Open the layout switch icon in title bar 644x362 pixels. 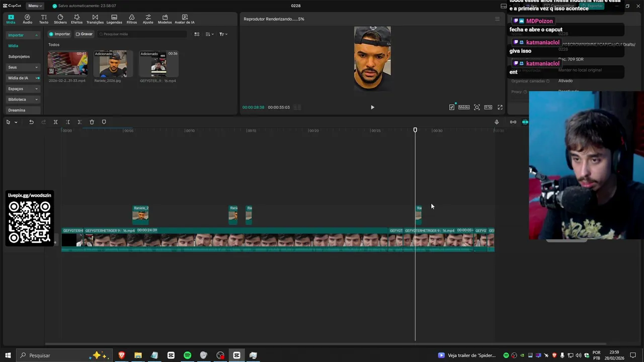504,6
